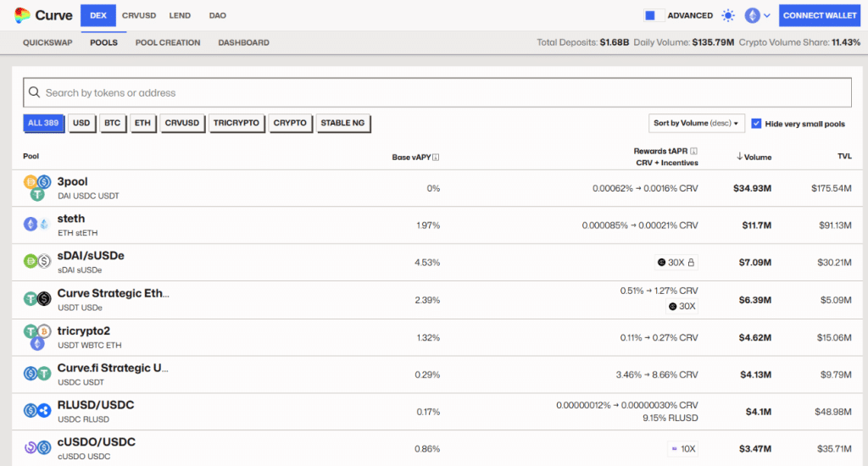The width and height of the screenshot is (868, 466).
Task: Click Crypto Volume Share 11.43%
Action: tap(799, 42)
